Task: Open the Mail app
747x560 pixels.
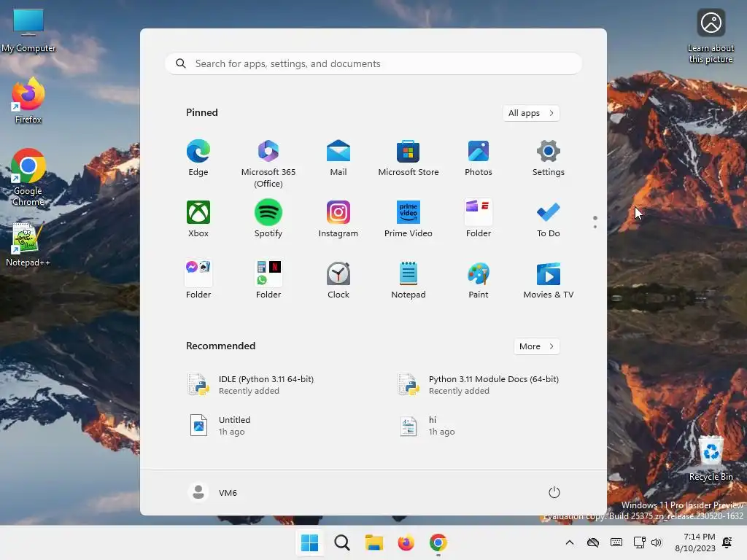Action: (x=338, y=158)
